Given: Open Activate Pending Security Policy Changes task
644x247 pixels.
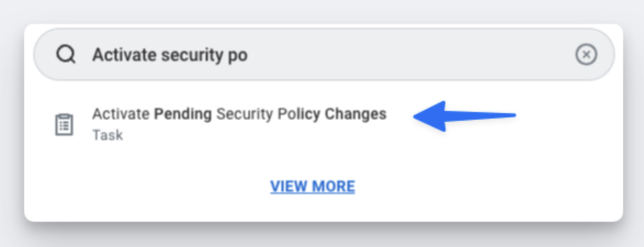Looking at the screenshot, I should (x=239, y=114).
